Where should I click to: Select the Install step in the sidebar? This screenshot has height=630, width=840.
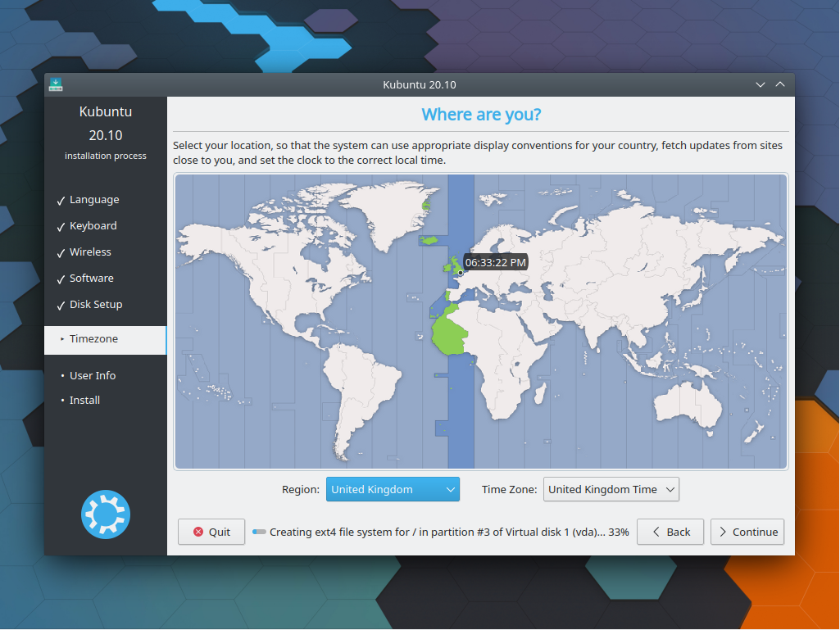point(84,400)
